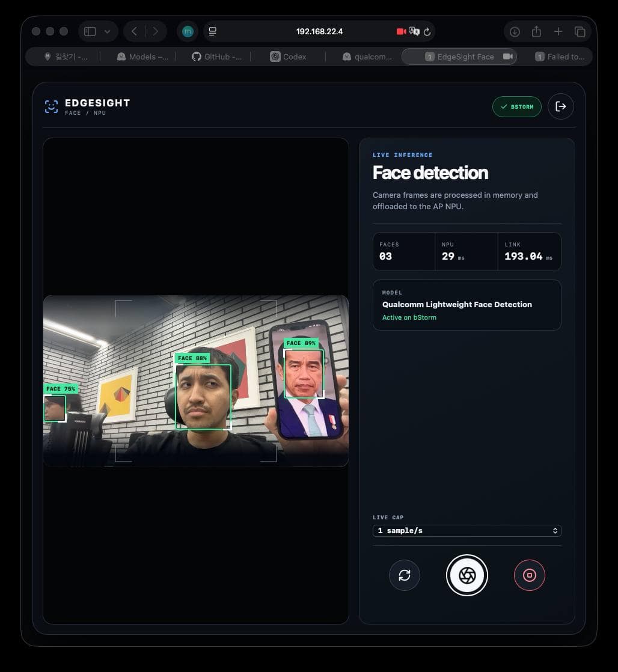The width and height of the screenshot is (618, 672).
Task: Switch to the Models tab
Action: [x=142, y=57]
